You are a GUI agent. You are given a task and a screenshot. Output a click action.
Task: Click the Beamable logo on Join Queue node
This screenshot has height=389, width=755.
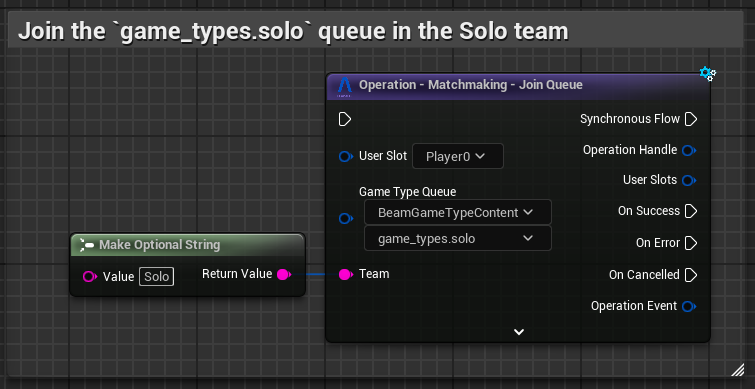[344, 86]
